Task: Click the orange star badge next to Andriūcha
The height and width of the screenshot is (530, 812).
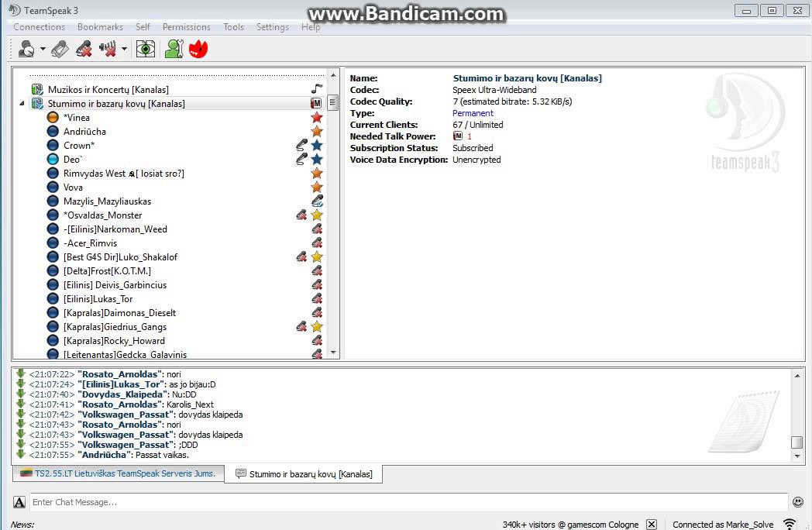Action: 317,132
